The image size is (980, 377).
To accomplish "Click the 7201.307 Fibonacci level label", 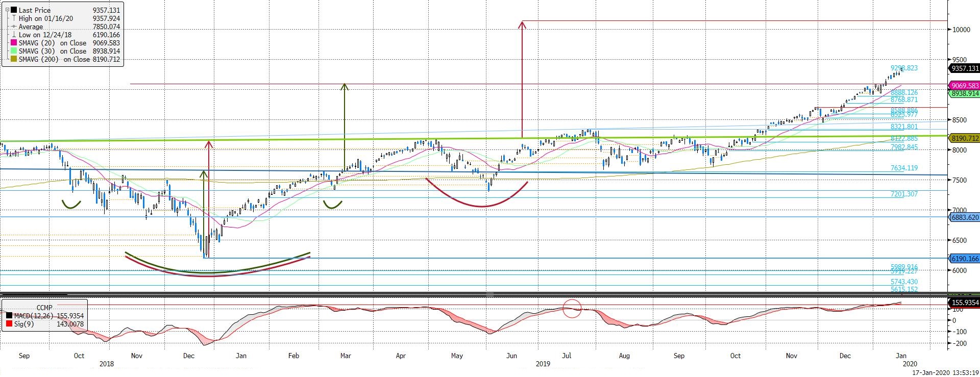I will 904,194.
